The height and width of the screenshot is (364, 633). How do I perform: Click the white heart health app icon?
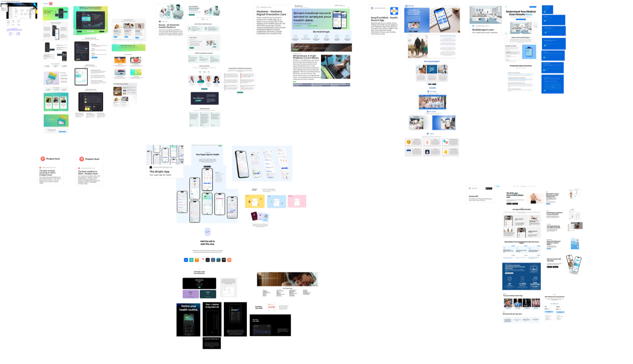point(202,260)
